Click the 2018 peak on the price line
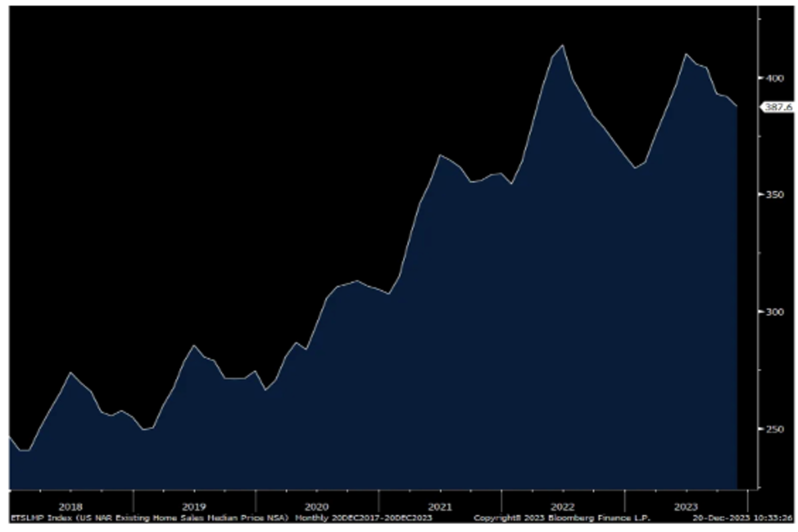Viewport: 798px width, 532px height. point(70,372)
